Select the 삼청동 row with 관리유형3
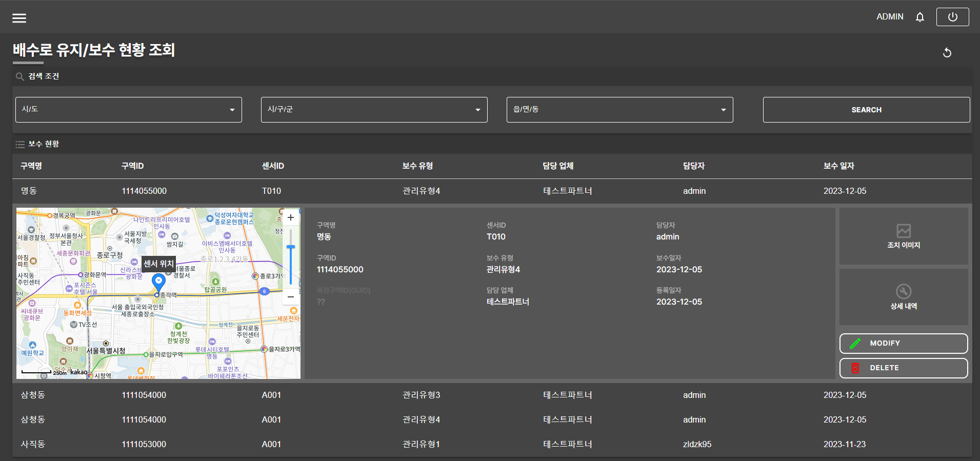 (492, 395)
